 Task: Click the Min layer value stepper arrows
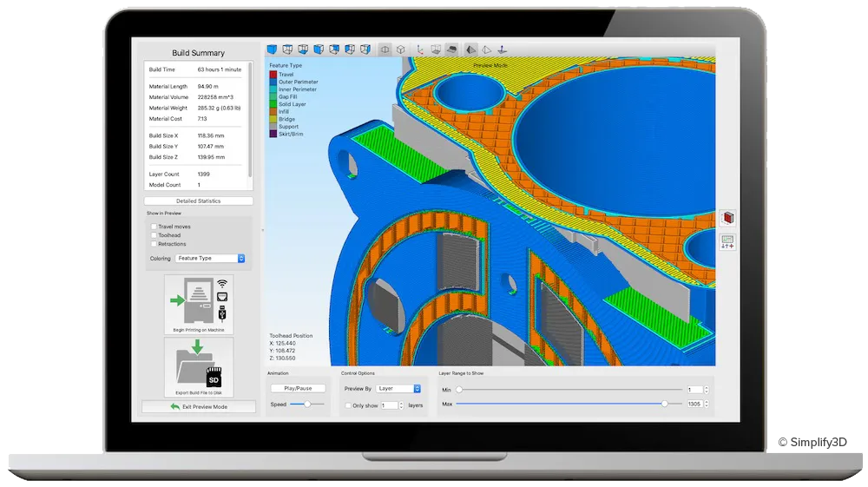pos(707,390)
